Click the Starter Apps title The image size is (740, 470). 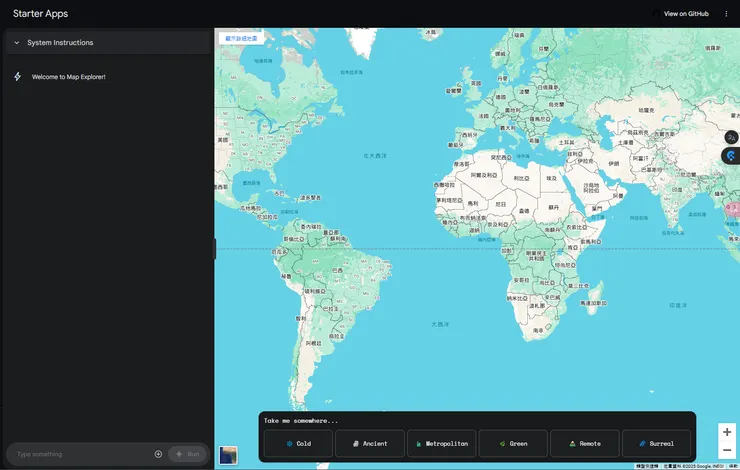click(41, 14)
